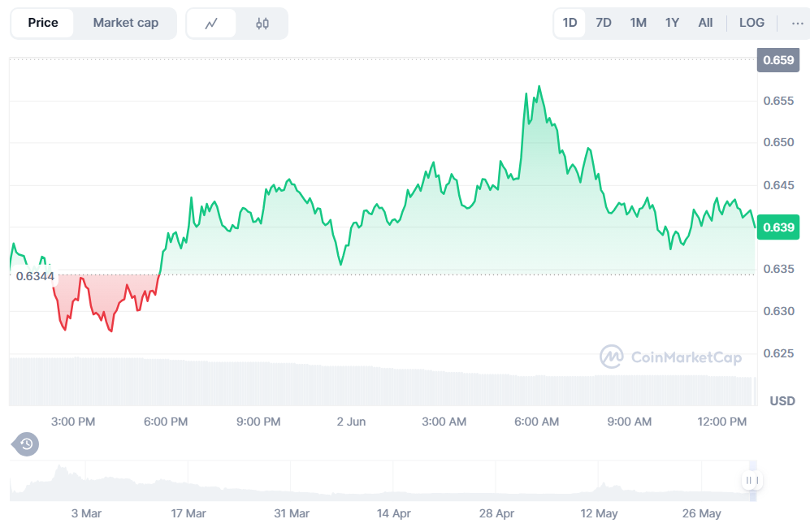Viewport: 810px width, 532px height.
Task: Click the clock reset icon below chart
Action: (26, 443)
